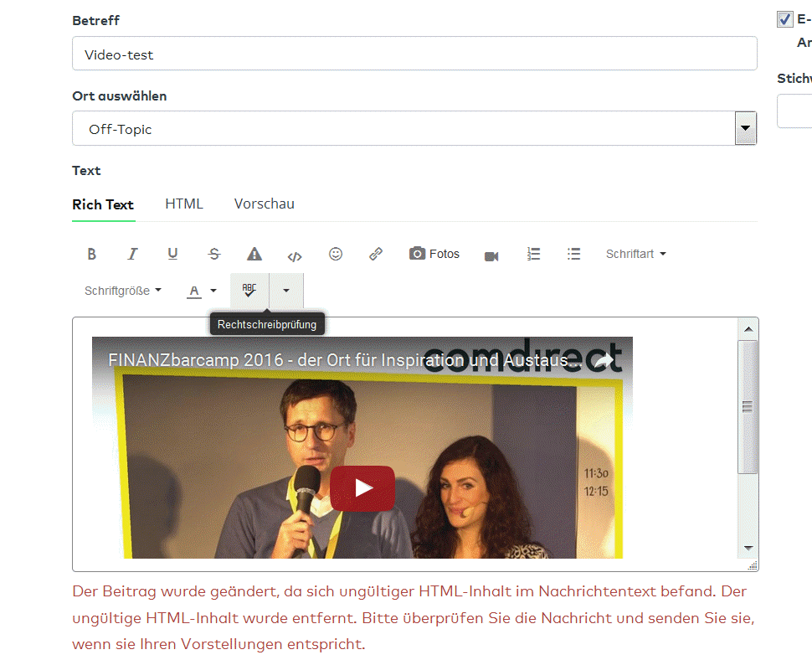The height and width of the screenshot is (660, 812).
Task: Click the editor scroll up arrow
Action: coord(748,329)
